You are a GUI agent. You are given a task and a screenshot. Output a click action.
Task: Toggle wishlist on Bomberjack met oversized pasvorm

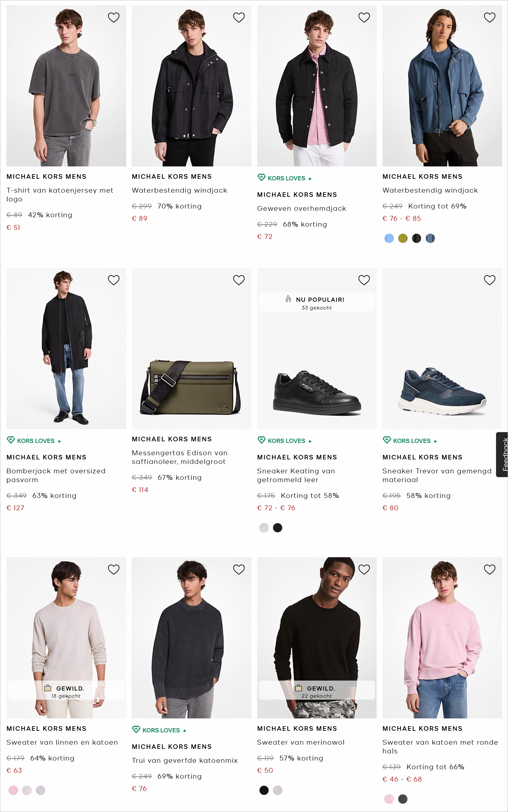[x=114, y=280]
